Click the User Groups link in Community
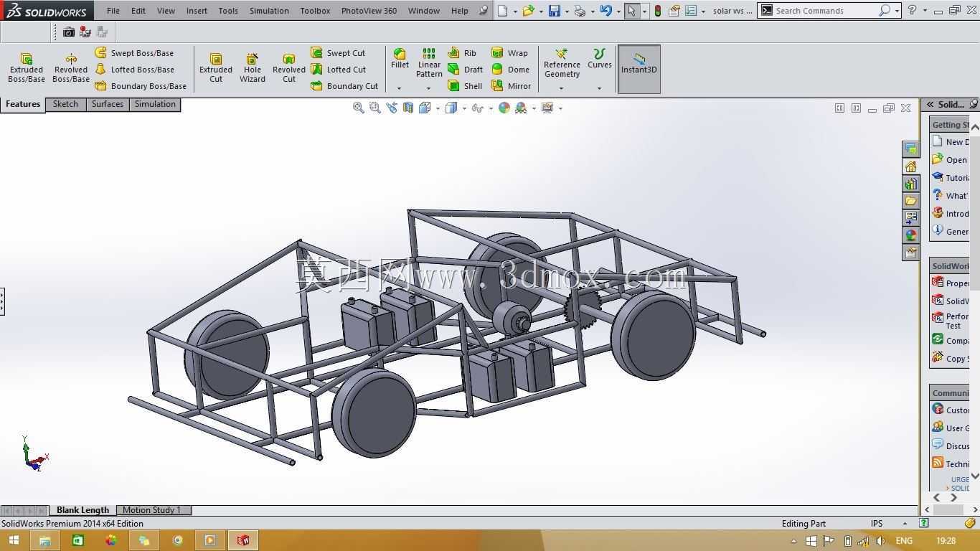 click(950, 428)
